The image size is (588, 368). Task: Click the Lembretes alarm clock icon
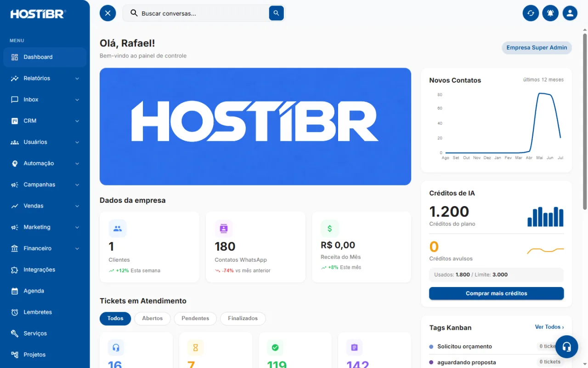click(x=15, y=312)
